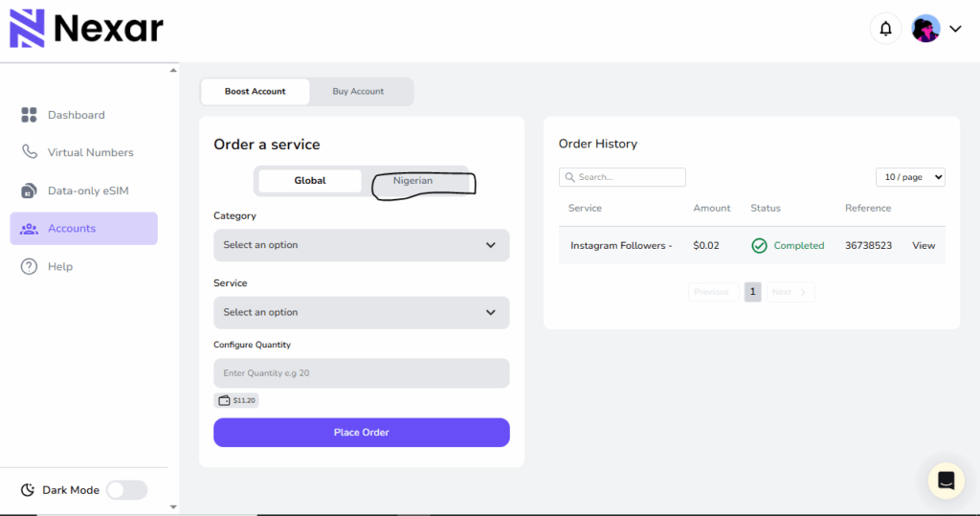Switch to the Buy Account tab
The image size is (980, 516).
pyautogui.click(x=358, y=91)
